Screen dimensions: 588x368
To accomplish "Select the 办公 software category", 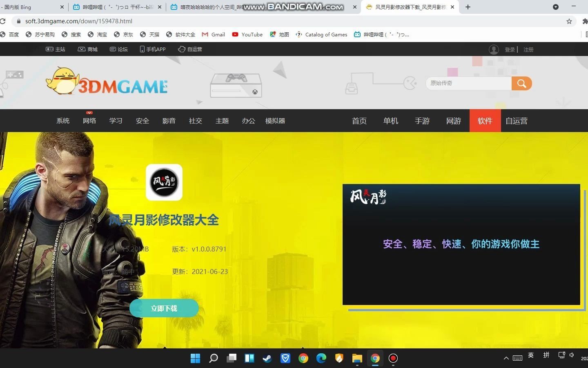I will (x=249, y=121).
